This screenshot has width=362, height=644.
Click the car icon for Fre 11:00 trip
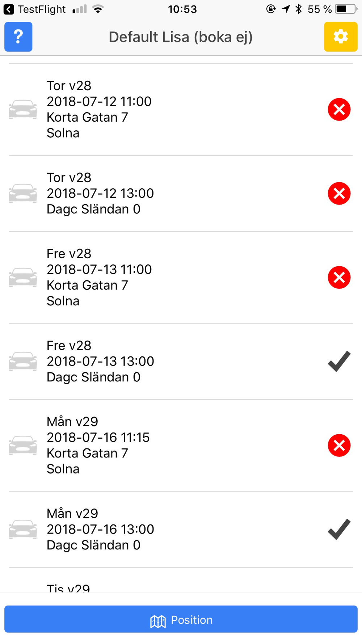pos(23,277)
